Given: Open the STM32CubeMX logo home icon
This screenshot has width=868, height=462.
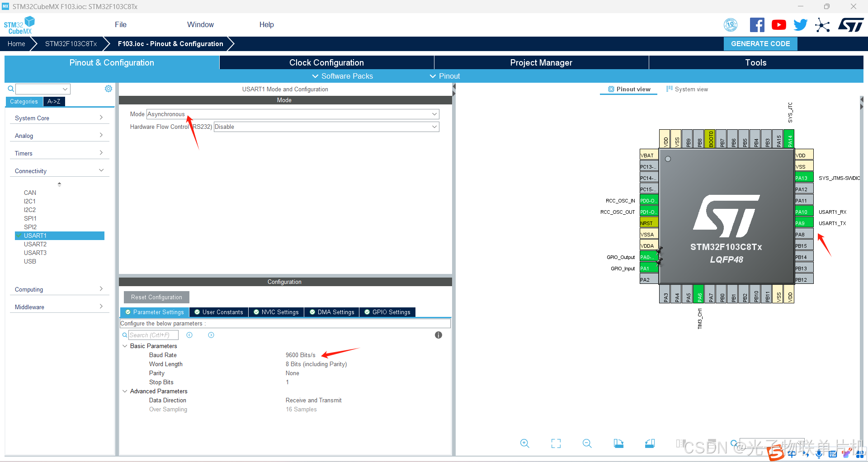Looking at the screenshot, I should coord(19,25).
